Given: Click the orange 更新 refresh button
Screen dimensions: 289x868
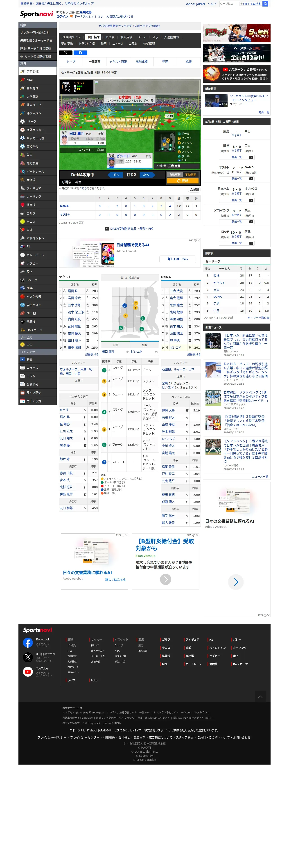Looking at the screenshot, I should click(183, 181).
